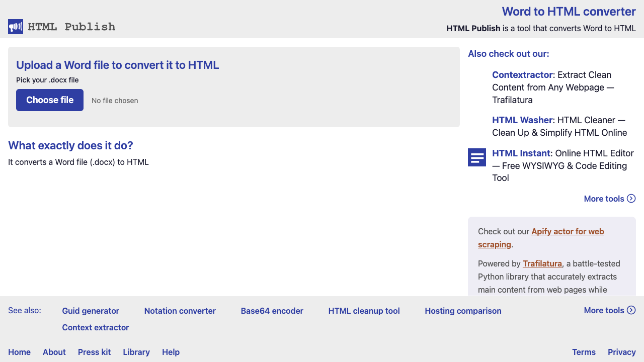Image resolution: width=644 pixels, height=362 pixels.
Task: Click the circled arrow beside footer More tools
Action: click(x=631, y=310)
